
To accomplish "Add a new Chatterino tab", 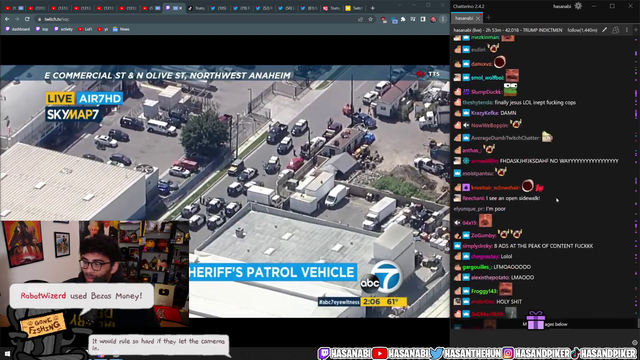I will pyautogui.click(x=488, y=18).
